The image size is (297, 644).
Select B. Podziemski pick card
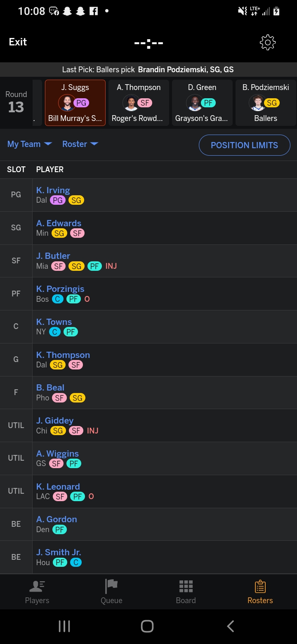(x=266, y=102)
